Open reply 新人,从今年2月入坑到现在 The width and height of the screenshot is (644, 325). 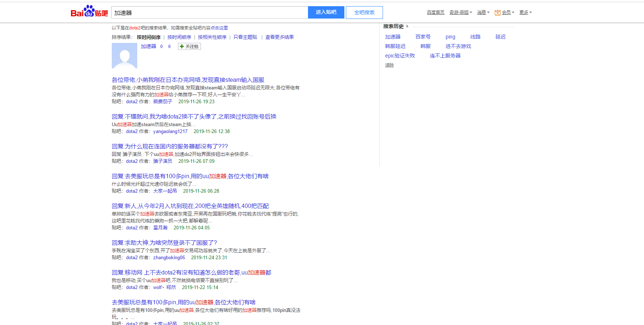190,206
